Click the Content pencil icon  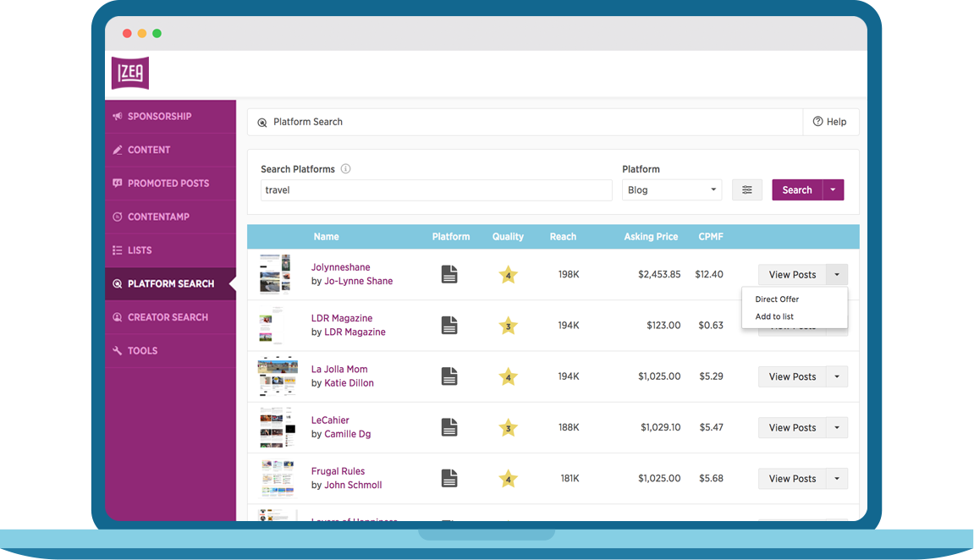(x=118, y=150)
